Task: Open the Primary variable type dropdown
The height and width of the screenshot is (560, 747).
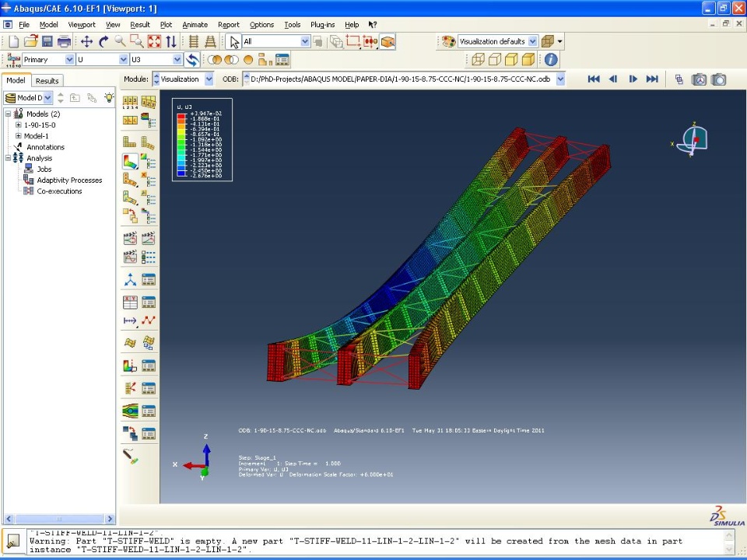Action: (69, 60)
